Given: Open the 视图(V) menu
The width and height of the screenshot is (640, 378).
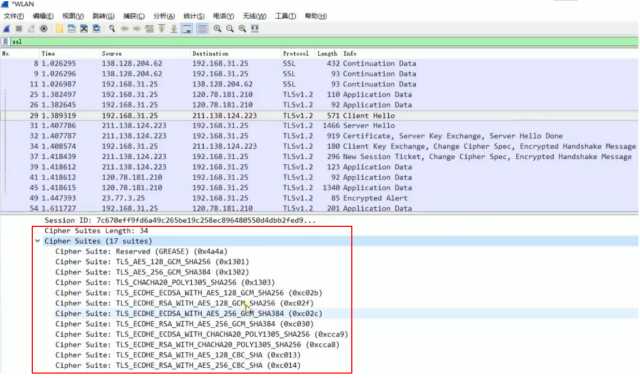Looking at the screenshot, I should (x=73, y=16).
